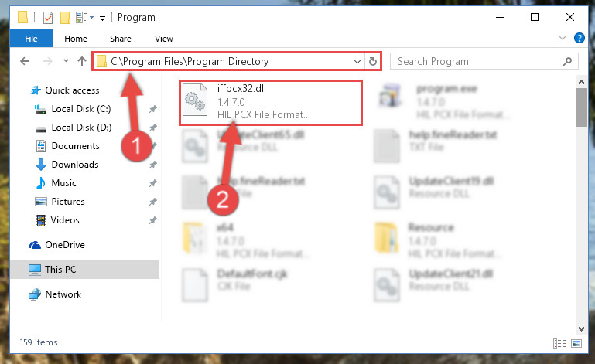Switch to Large icons view layout
595x364 pixels.
(576, 343)
